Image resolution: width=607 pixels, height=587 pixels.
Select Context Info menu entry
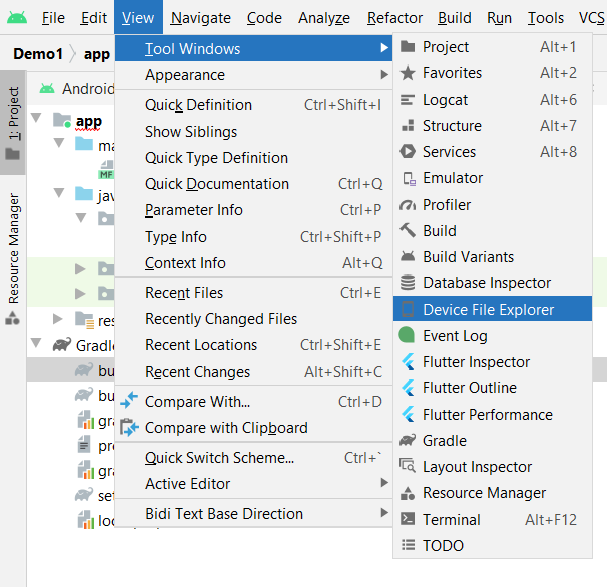(x=254, y=263)
